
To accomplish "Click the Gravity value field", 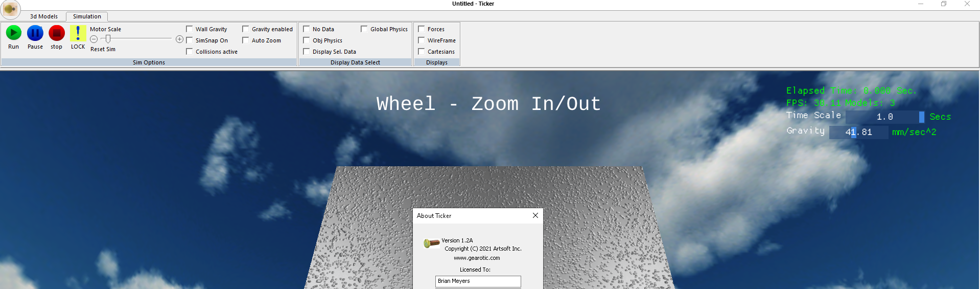I will 858,132.
